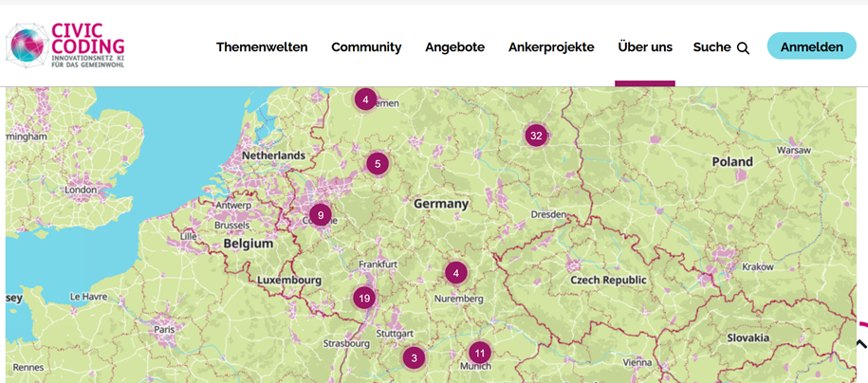
Task: Click the Strasbourg city label
Action: [x=346, y=344]
